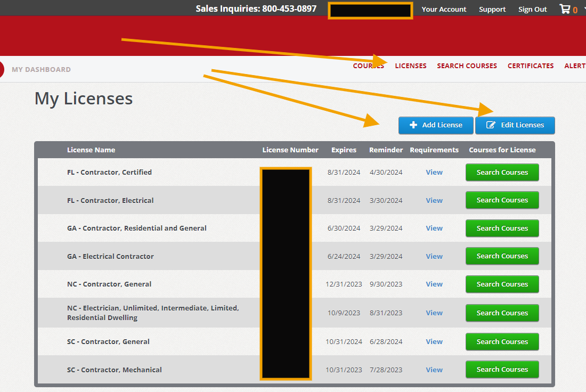
Task: Search courses for SC Contractor, General
Action: [x=502, y=341]
